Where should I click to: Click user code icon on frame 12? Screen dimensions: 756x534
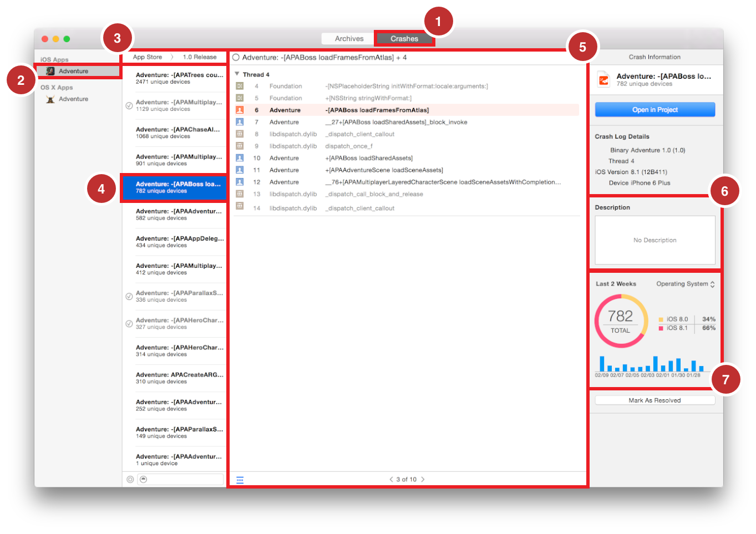point(240,182)
